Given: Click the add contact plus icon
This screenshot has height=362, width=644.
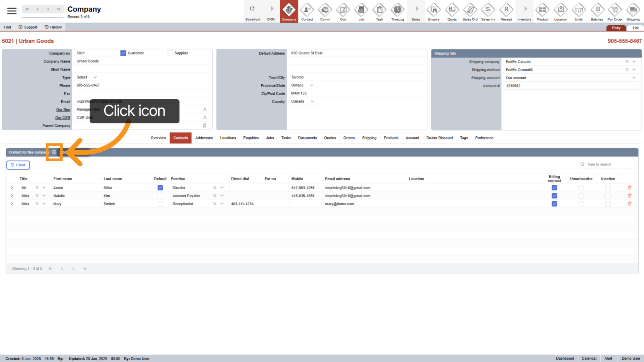Looking at the screenshot, I should (54, 152).
